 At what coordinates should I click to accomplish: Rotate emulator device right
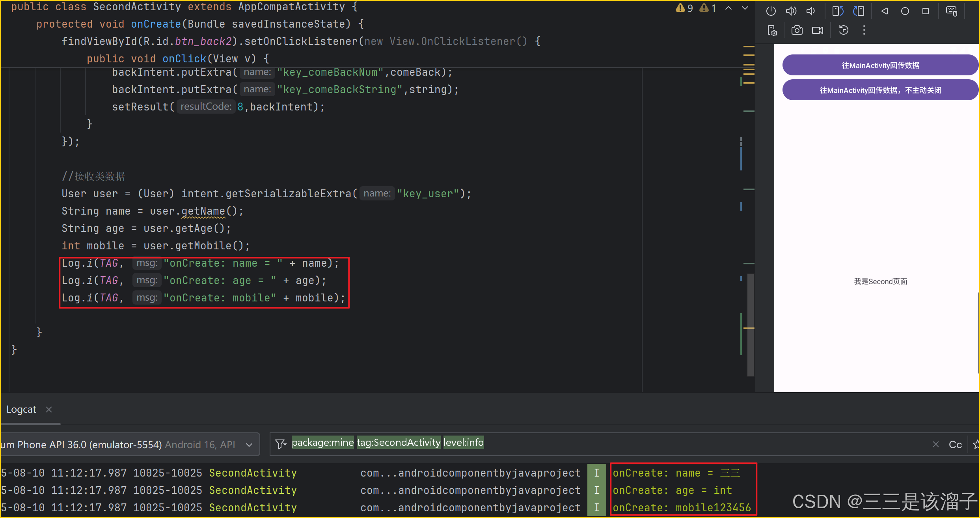859,11
